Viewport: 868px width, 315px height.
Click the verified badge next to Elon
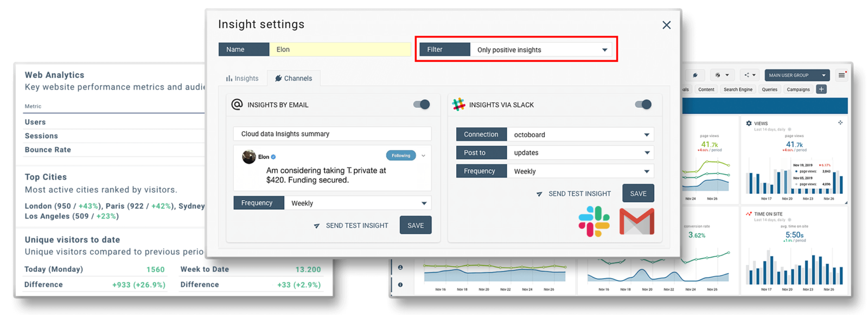pos(273,157)
